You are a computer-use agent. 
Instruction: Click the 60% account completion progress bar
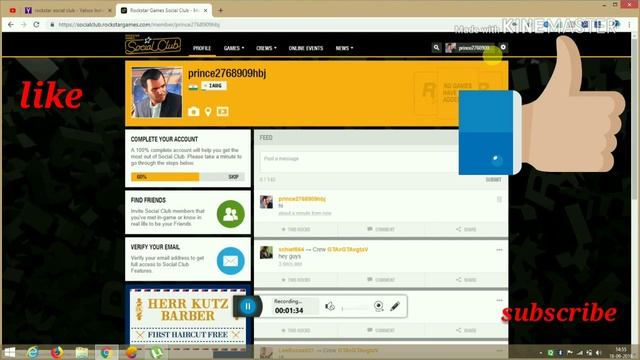tap(188, 177)
